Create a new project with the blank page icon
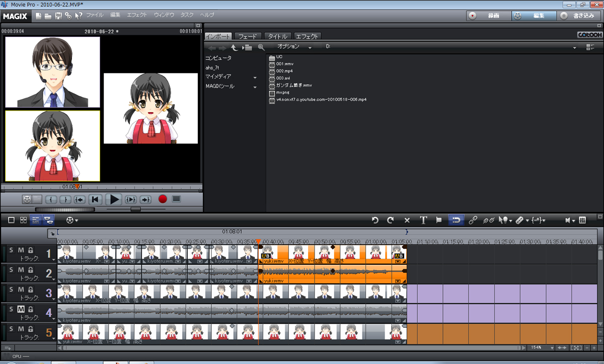The height and width of the screenshot is (364, 604). tap(39, 16)
